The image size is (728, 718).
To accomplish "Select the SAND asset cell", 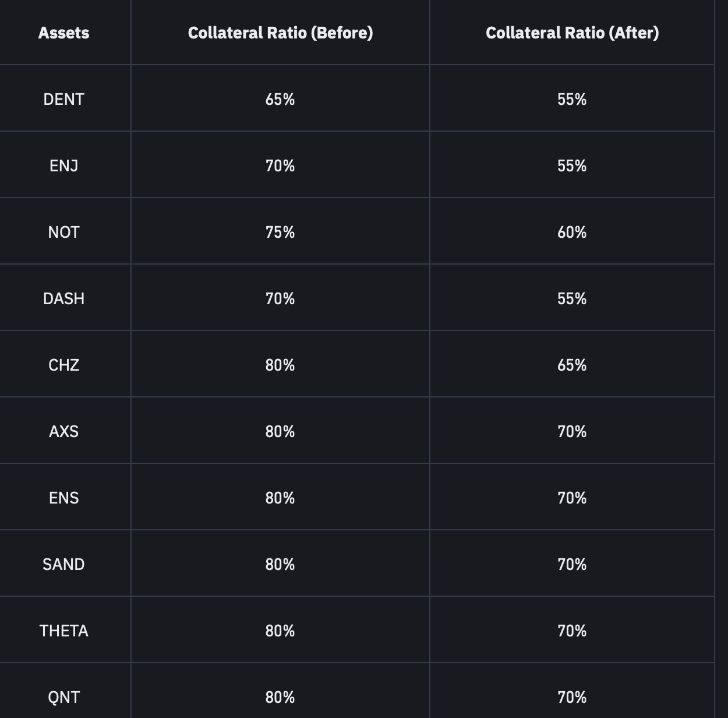I will tap(63, 564).
